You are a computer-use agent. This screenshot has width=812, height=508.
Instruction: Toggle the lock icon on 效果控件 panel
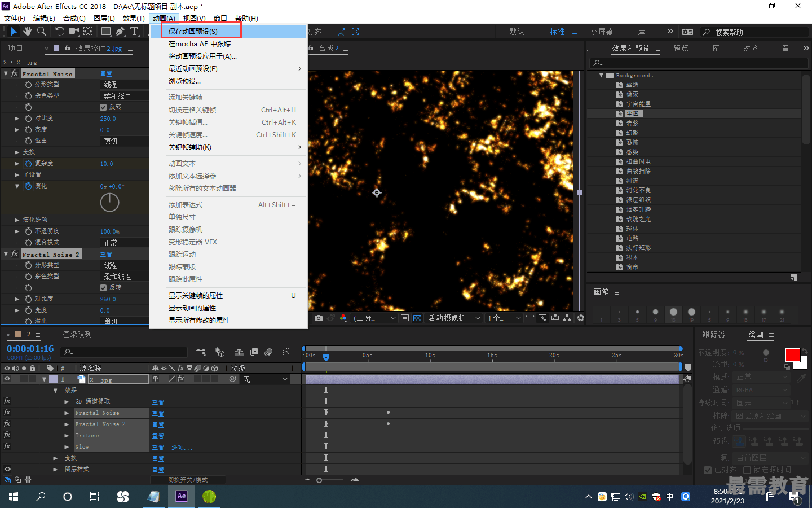(68, 48)
